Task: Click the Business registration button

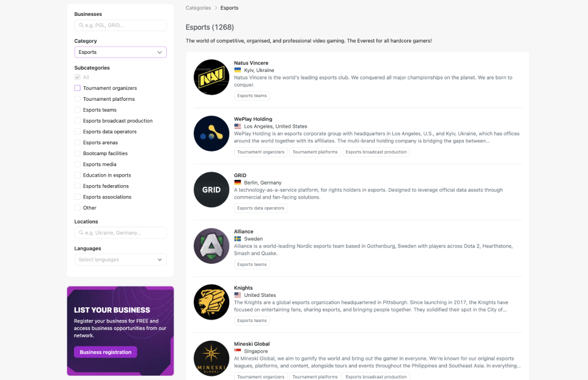Action: [105, 353]
